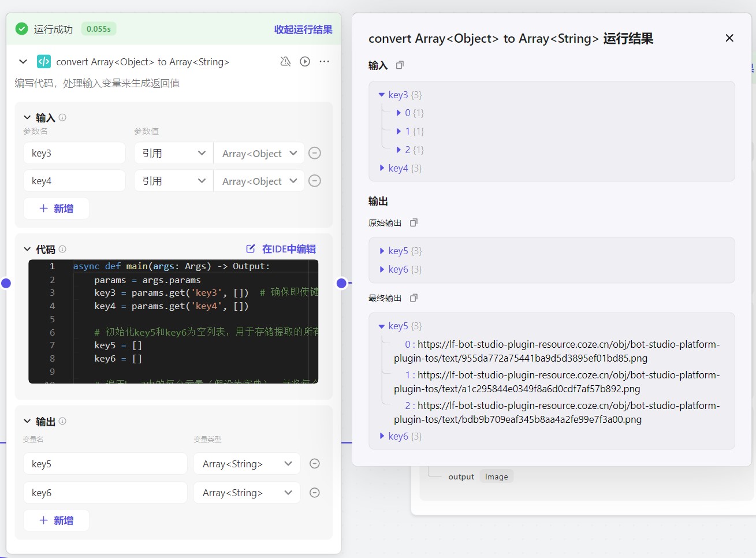Viewport: 756px width, 558px height.
Task: Open the Array<String> type dropdown for key5
Action: point(247,463)
